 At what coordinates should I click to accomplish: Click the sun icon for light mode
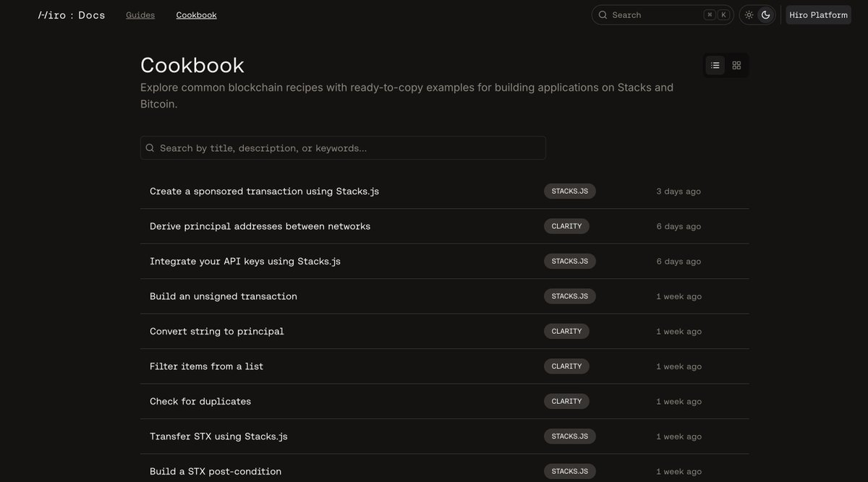coord(749,14)
